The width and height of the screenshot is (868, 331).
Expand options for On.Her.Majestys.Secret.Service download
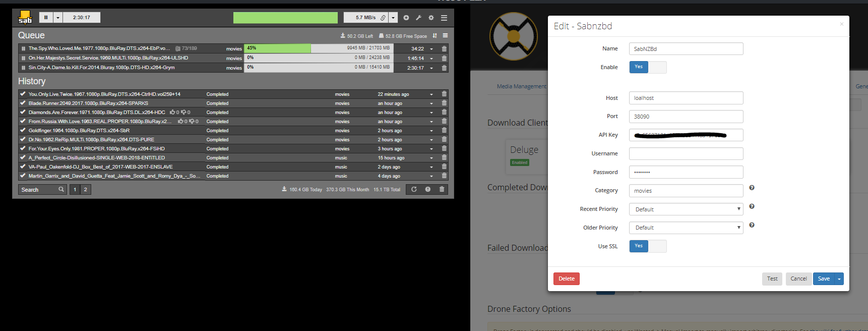pyautogui.click(x=431, y=59)
